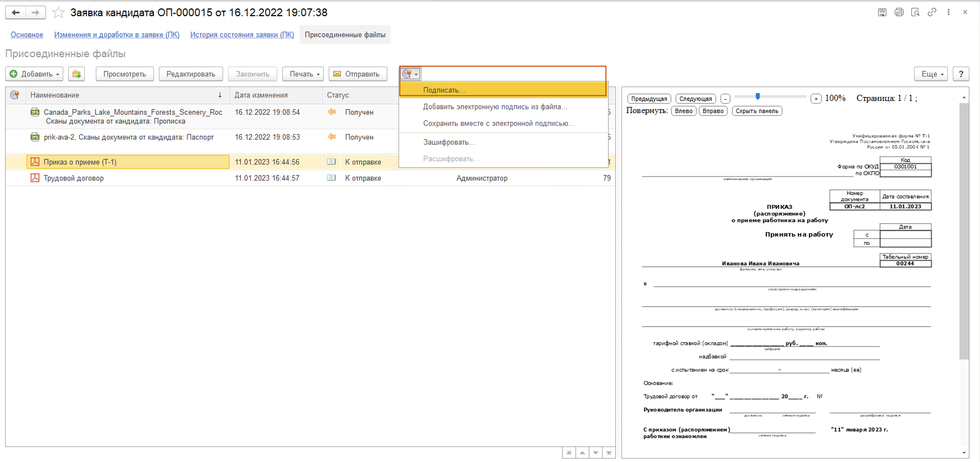Click the Отправить button
The image size is (980, 462).
pos(357,74)
